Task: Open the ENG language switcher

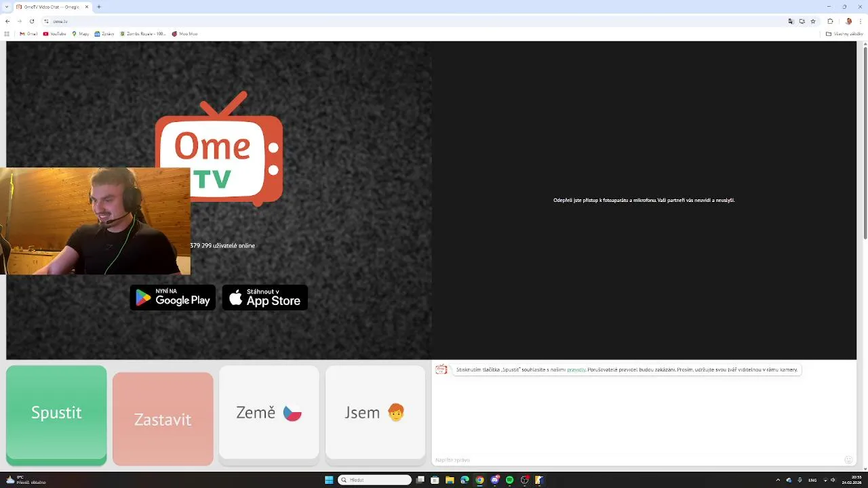Action: [x=812, y=480]
